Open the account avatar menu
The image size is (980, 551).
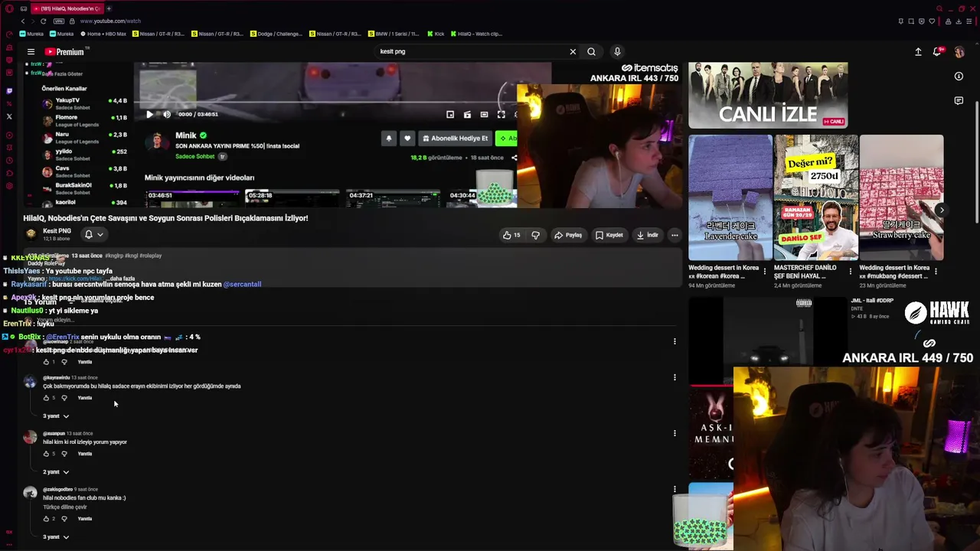point(959,52)
